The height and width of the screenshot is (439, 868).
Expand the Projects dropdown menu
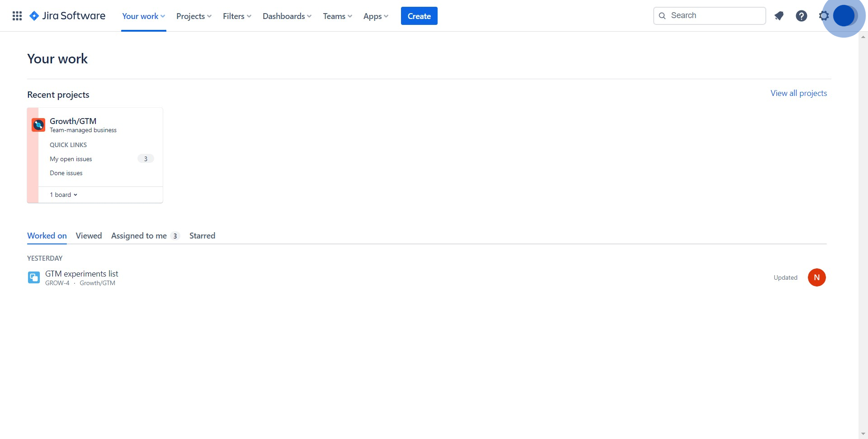[194, 16]
